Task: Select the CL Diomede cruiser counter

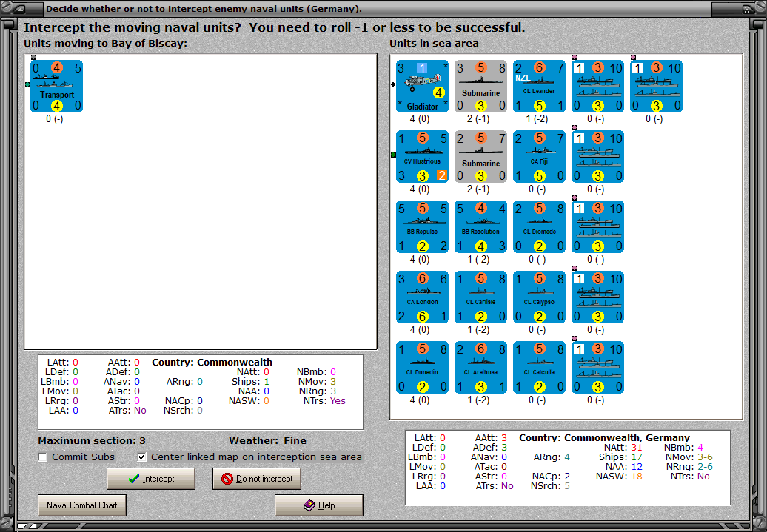Action: [x=539, y=227]
